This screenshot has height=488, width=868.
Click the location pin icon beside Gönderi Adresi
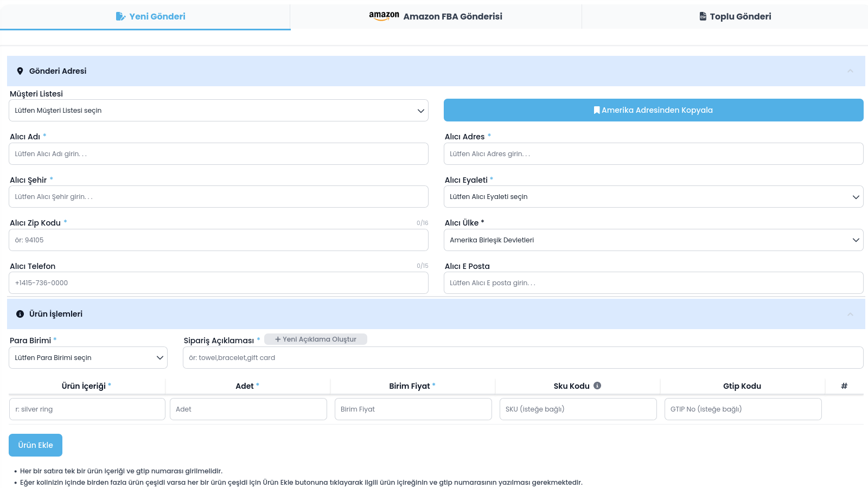click(x=20, y=71)
